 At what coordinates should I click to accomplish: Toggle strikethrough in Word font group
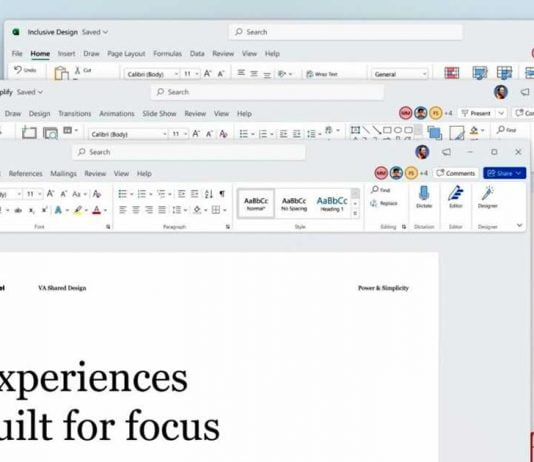point(18,210)
